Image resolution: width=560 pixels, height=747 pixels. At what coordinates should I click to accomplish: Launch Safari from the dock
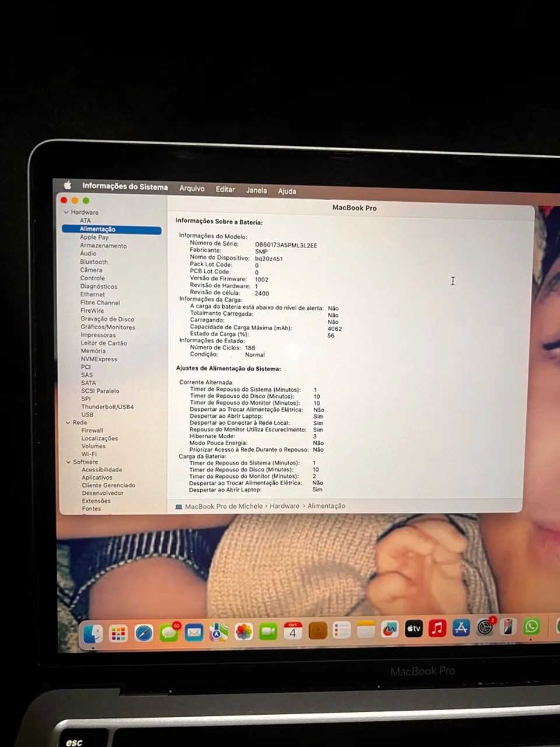[143, 633]
